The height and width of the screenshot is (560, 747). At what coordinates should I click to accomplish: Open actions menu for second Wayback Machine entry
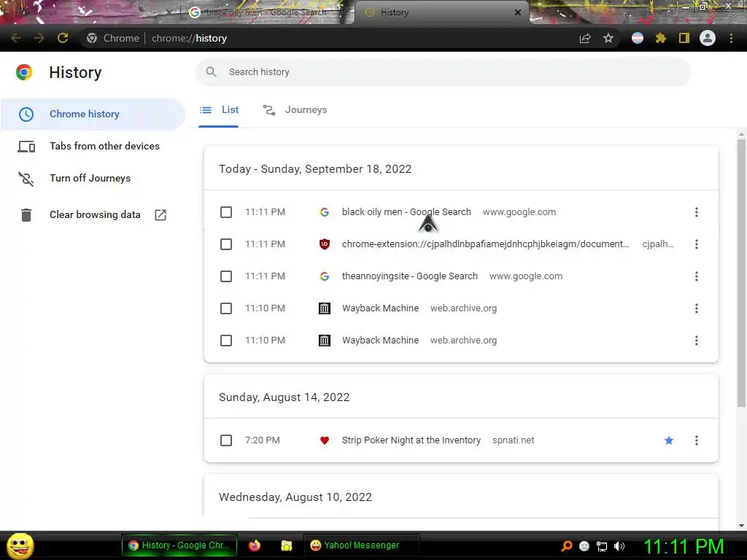click(697, 341)
